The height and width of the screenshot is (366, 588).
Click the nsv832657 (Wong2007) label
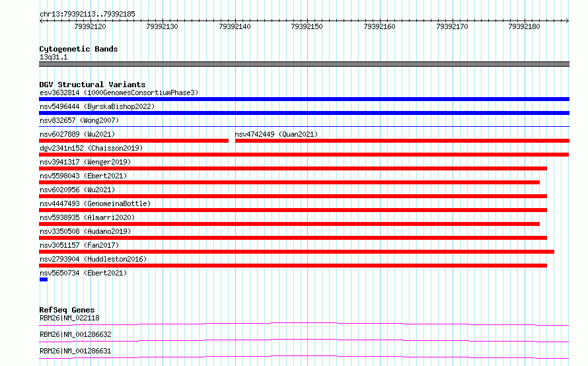click(79, 120)
